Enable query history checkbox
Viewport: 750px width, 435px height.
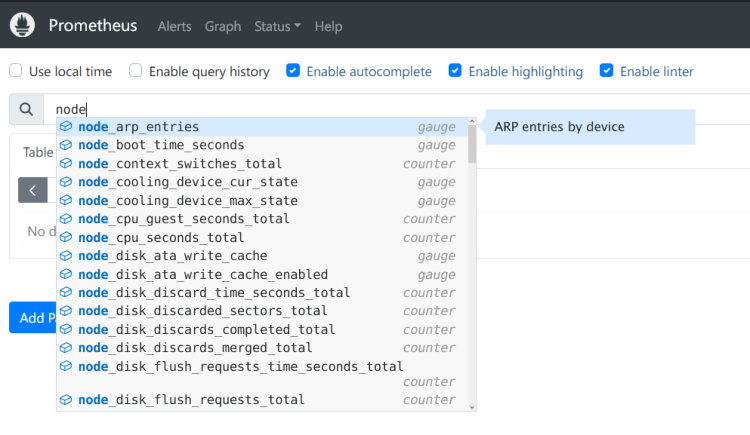136,71
